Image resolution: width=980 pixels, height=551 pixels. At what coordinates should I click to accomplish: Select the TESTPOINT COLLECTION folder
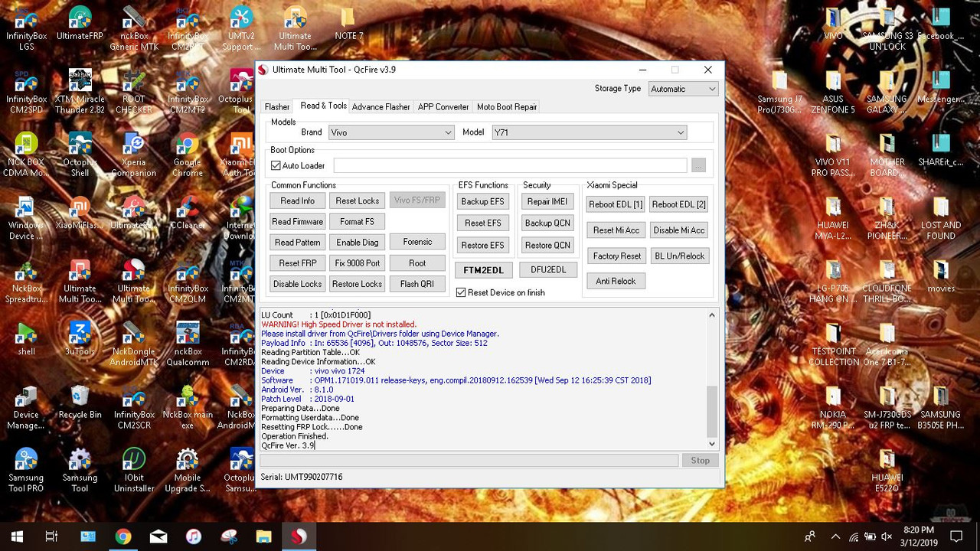coord(833,344)
